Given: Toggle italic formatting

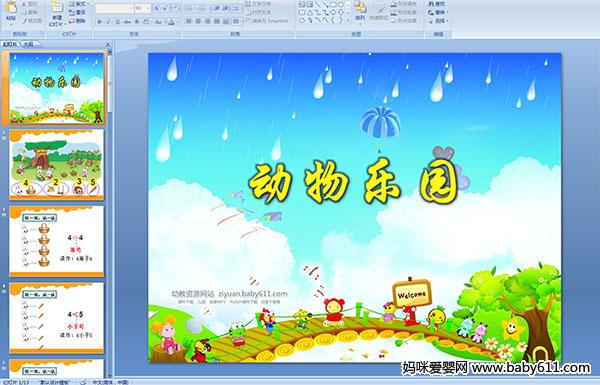Looking at the screenshot, I should click(x=109, y=22).
